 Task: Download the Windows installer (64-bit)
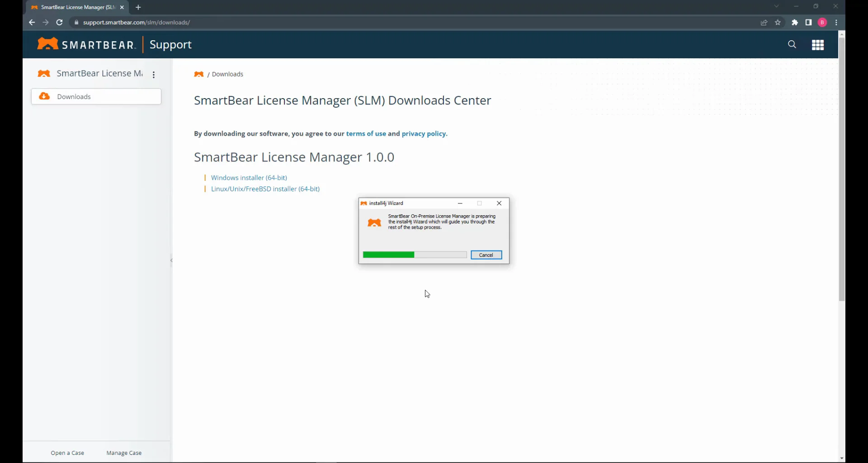249,178
